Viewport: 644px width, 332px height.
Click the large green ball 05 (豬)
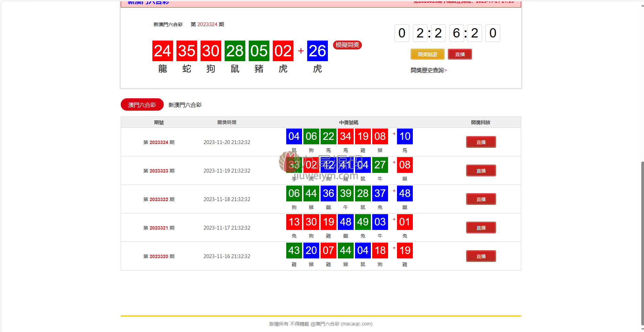point(259,51)
